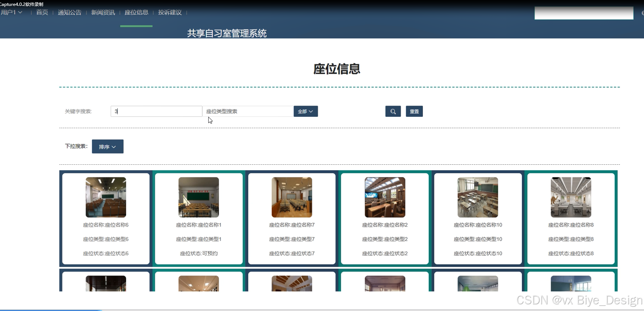Click text 座位名称:座位名称6
The height and width of the screenshot is (311, 644).
106,225
